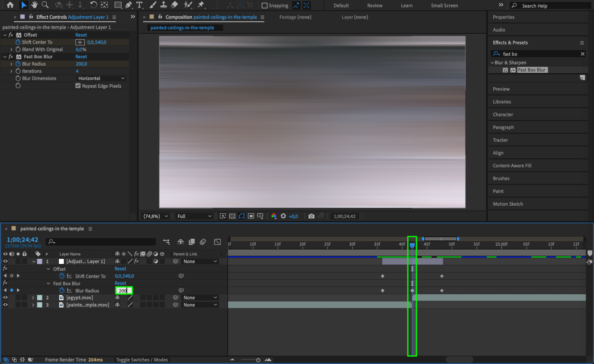This screenshot has width=594, height=364.
Task: Click Toggle Switches / Modes button
Action: click(142, 360)
